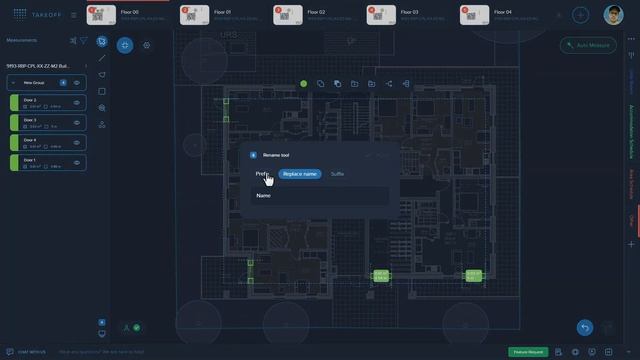Click the blue icon beside Rename tool title
This screenshot has height=360, width=640.
(253, 155)
